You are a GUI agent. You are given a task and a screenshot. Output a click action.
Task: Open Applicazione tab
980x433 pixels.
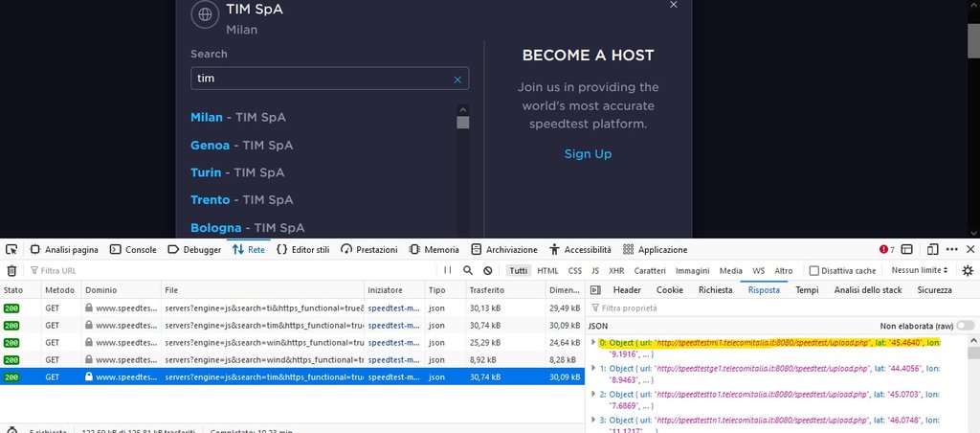pyautogui.click(x=655, y=250)
